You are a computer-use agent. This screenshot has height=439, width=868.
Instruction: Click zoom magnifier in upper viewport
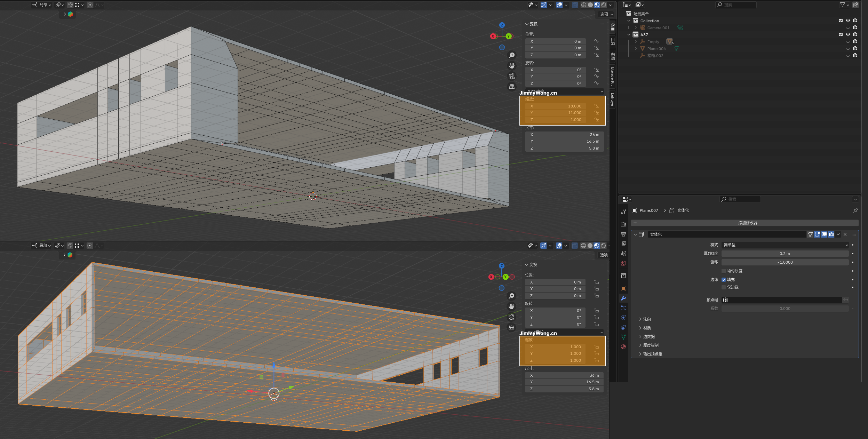click(x=512, y=55)
